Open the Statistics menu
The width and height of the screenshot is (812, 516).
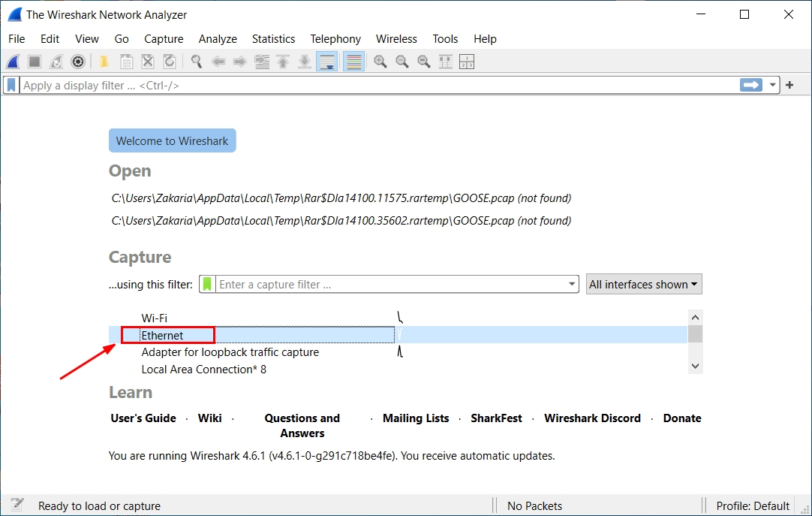pyautogui.click(x=273, y=39)
